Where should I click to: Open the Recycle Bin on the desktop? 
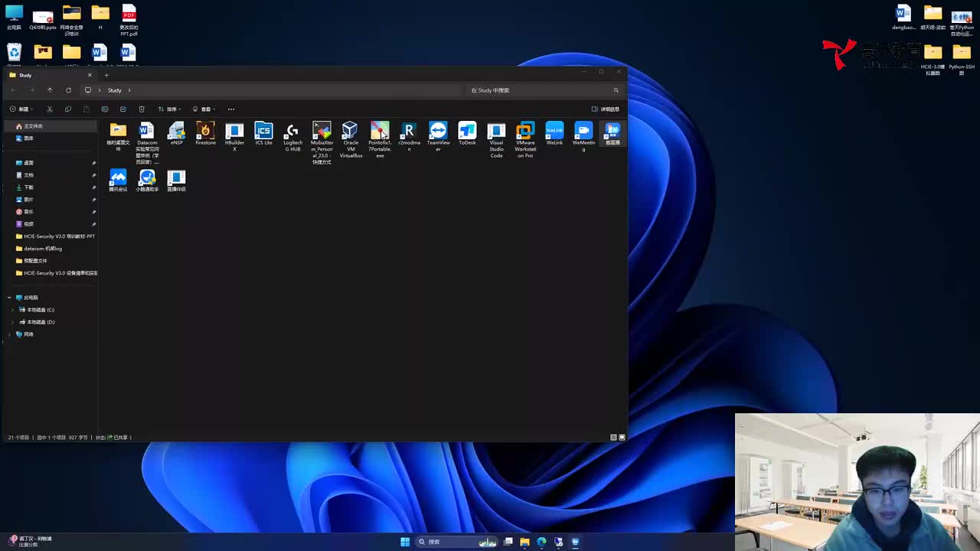[x=14, y=52]
